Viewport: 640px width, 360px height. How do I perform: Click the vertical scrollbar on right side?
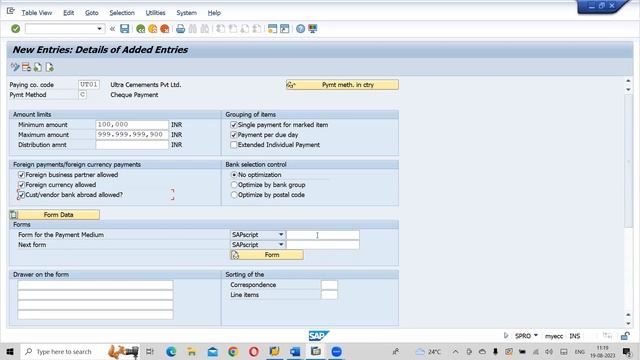(628, 161)
